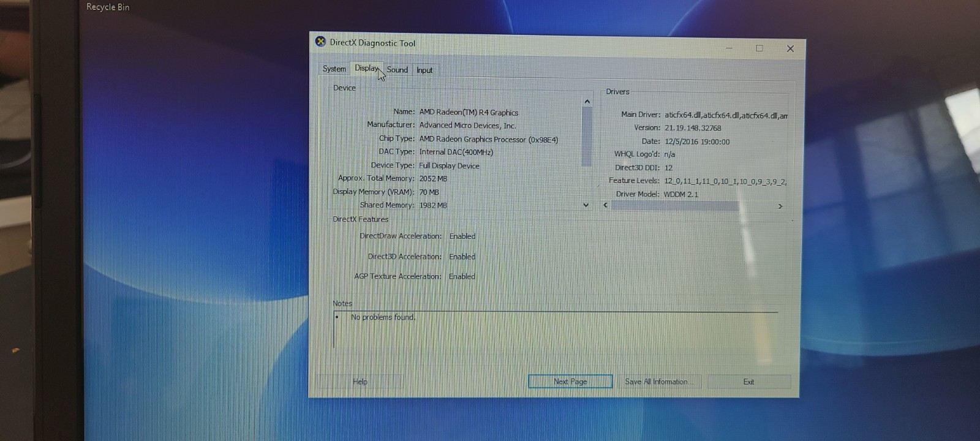Select the Display tab
Viewport: 980px width, 441px height.
(x=367, y=68)
